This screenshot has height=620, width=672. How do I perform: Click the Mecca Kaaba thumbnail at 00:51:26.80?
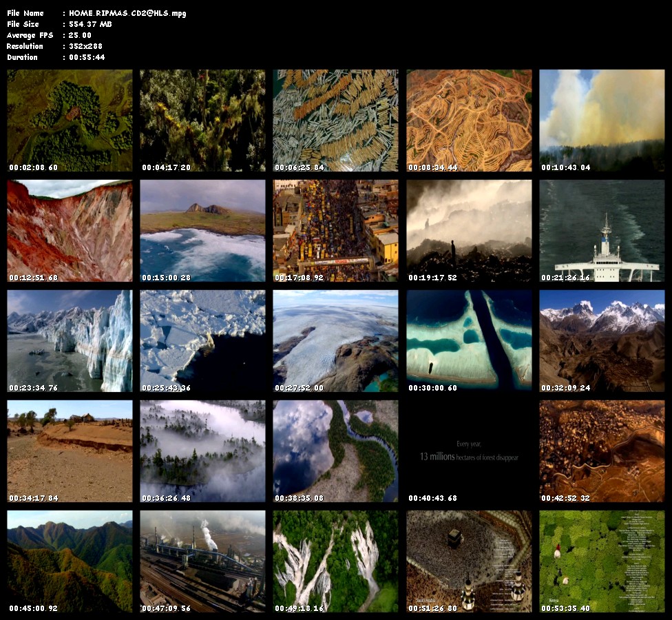click(x=470, y=561)
